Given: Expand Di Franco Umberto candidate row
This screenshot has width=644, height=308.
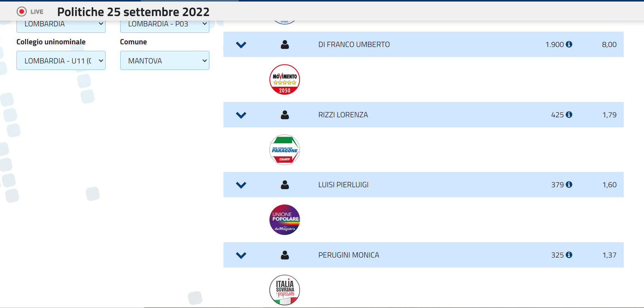Looking at the screenshot, I should coord(241,45).
